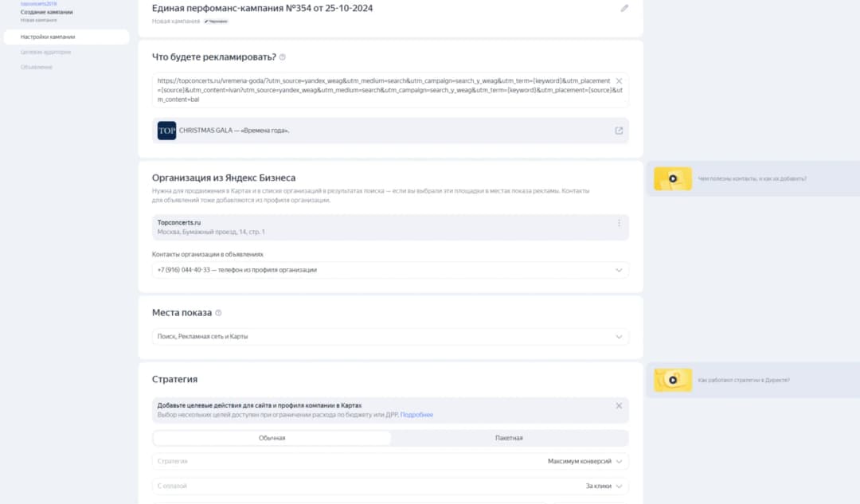Click 'CHRISTMAS GALA — «Времена года»' text
The width and height of the screenshot is (860, 504).
[x=234, y=131]
